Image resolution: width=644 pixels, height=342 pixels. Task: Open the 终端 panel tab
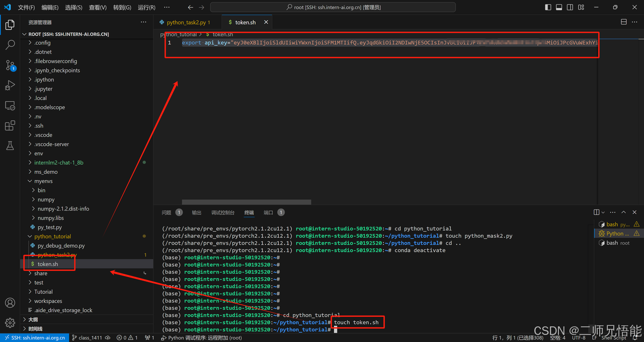249,212
